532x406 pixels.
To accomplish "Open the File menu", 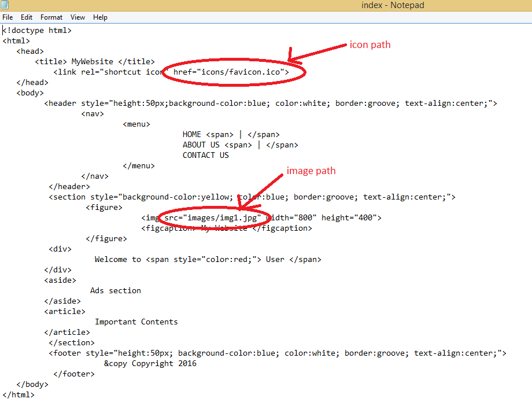I will 8,17.
